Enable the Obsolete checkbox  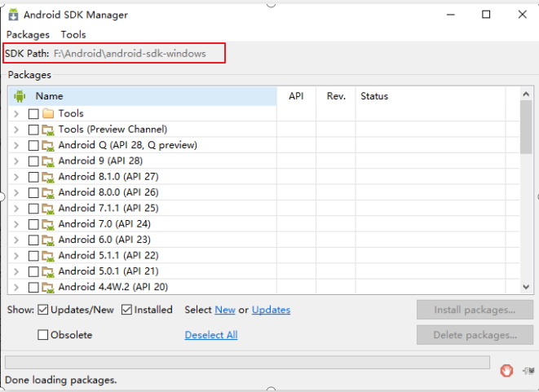point(42,335)
